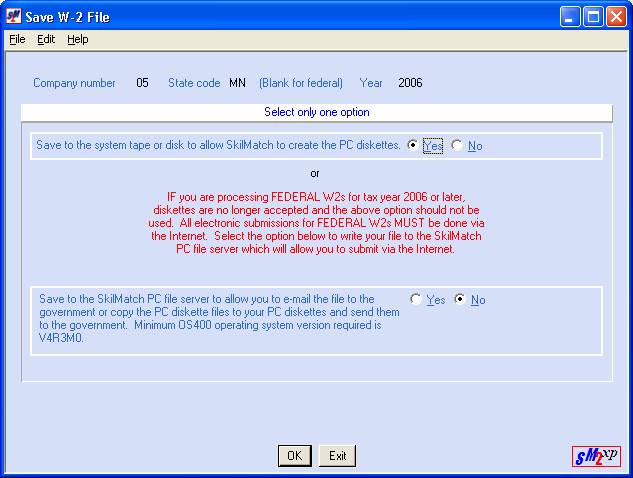
Task: Select Yes for saving to system tape or disk
Action: [416, 146]
